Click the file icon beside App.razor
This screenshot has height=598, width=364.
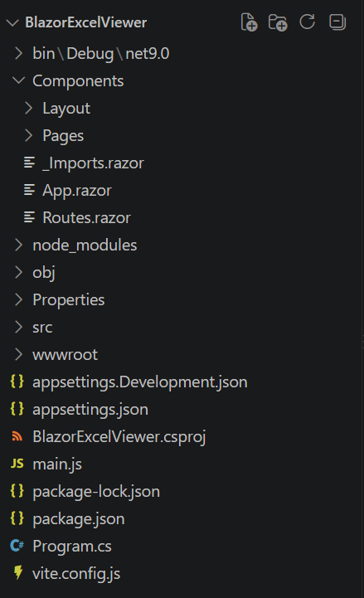pyautogui.click(x=29, y=190)
